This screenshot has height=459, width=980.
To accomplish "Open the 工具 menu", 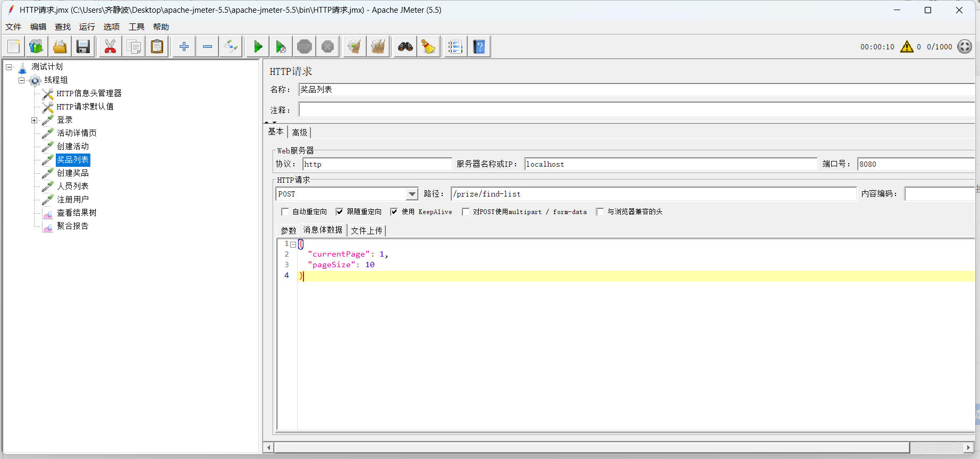I will coord(137,27).
